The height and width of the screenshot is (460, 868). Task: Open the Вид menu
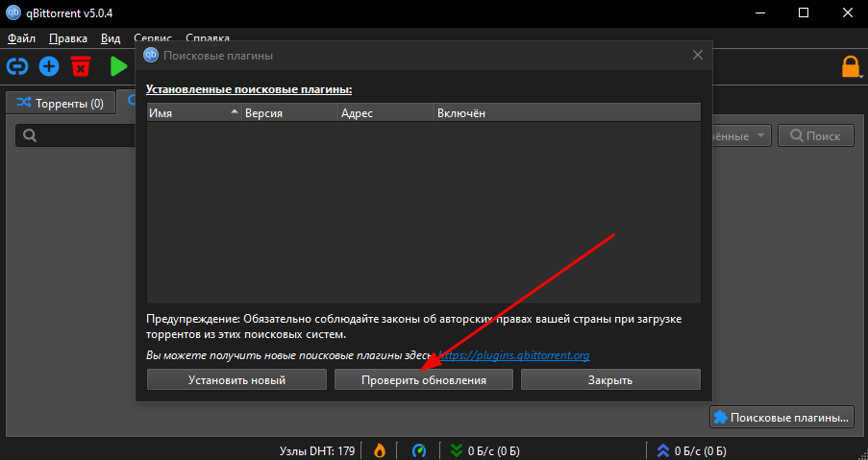(x=111, y=38)
